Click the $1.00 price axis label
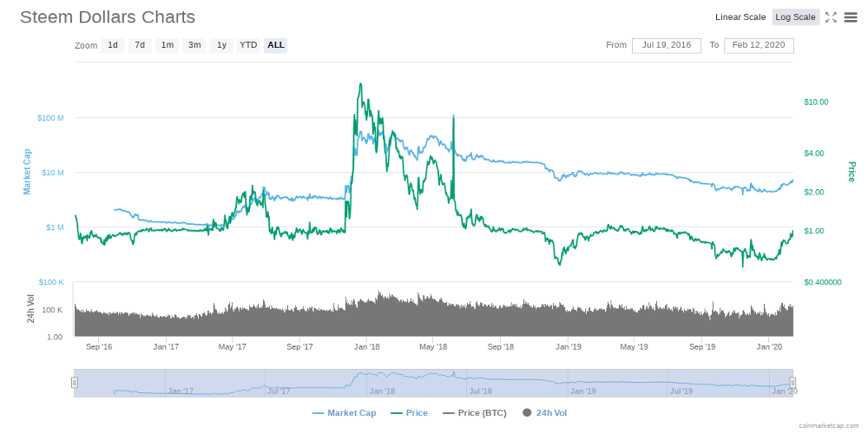 (x=814, y=231)
